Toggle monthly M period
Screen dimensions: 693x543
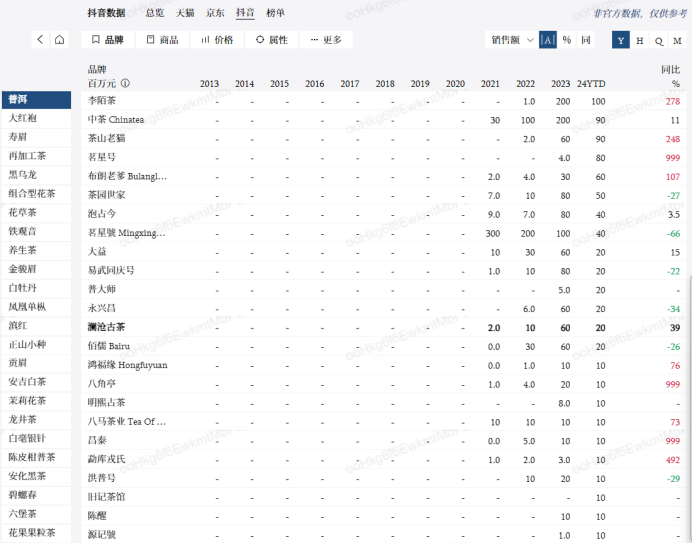click(x=678, y=40)
